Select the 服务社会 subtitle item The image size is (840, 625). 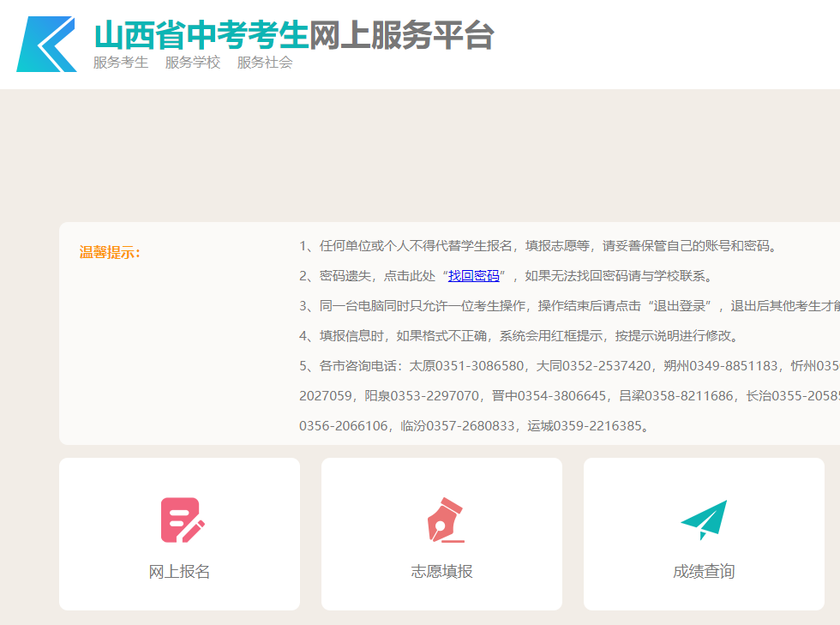[265, 63]
